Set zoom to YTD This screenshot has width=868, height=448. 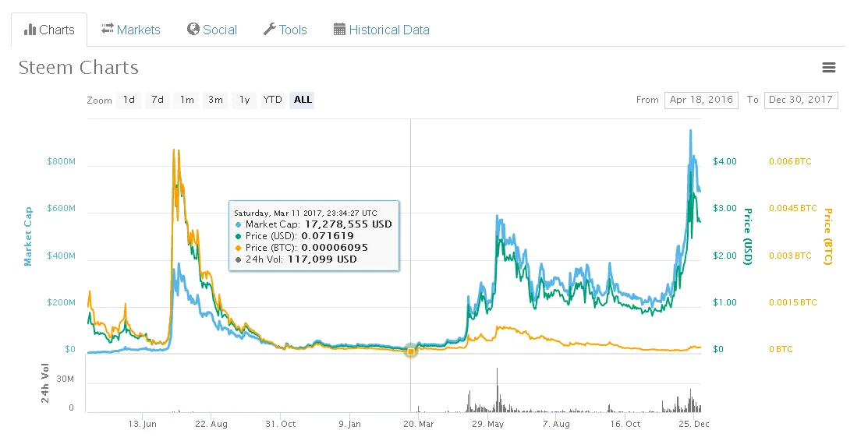click(272, 100)
